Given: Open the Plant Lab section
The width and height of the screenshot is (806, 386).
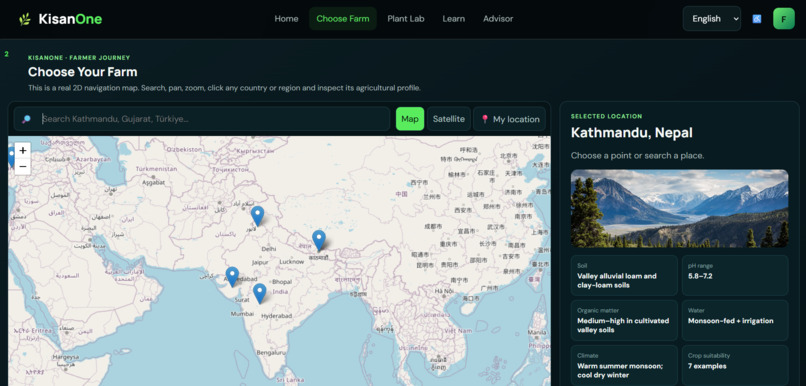Looking at the screenshot, I should pyautogui.click(x=406, y=19).
